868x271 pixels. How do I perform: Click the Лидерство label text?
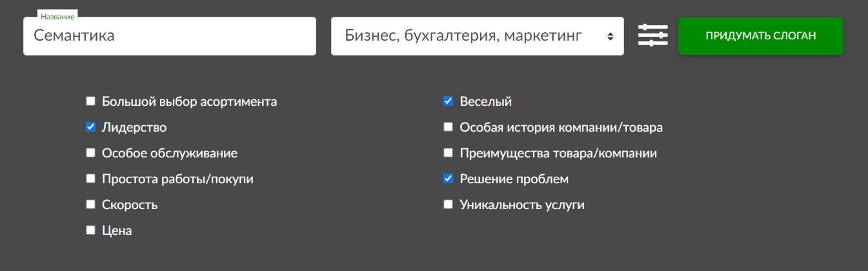coord(134,128)
